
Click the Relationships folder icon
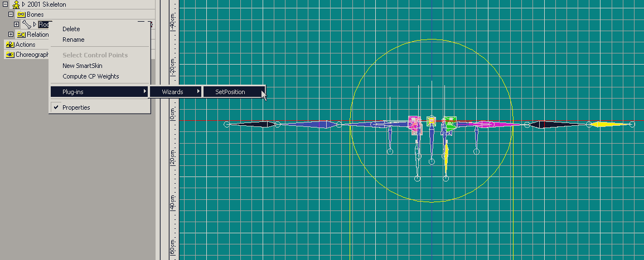[x=21, y=35]
